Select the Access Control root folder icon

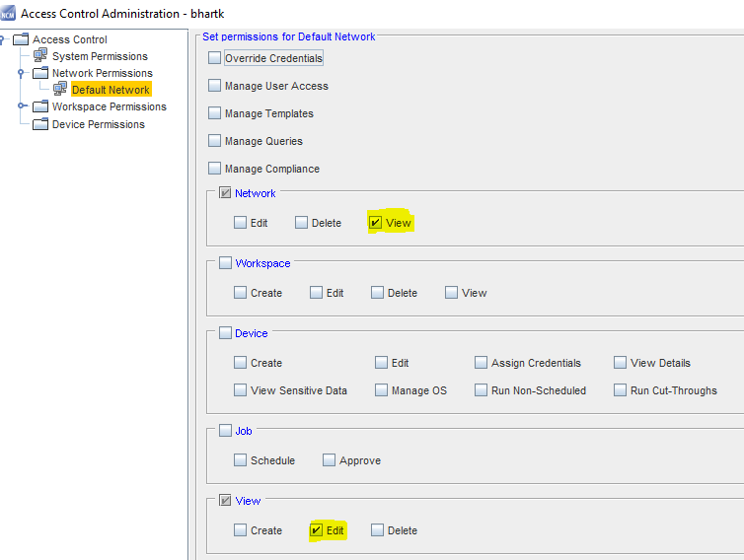(x=21, y=39)
